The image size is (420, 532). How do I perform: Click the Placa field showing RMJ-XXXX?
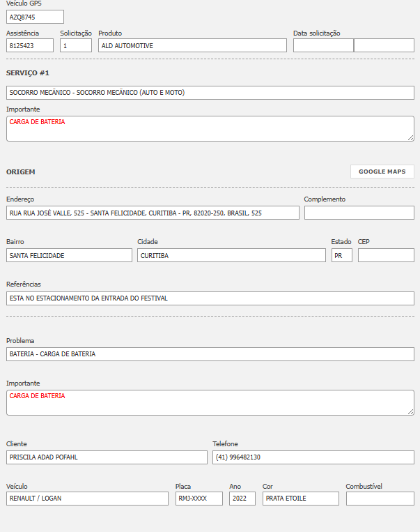coord(199,499)
